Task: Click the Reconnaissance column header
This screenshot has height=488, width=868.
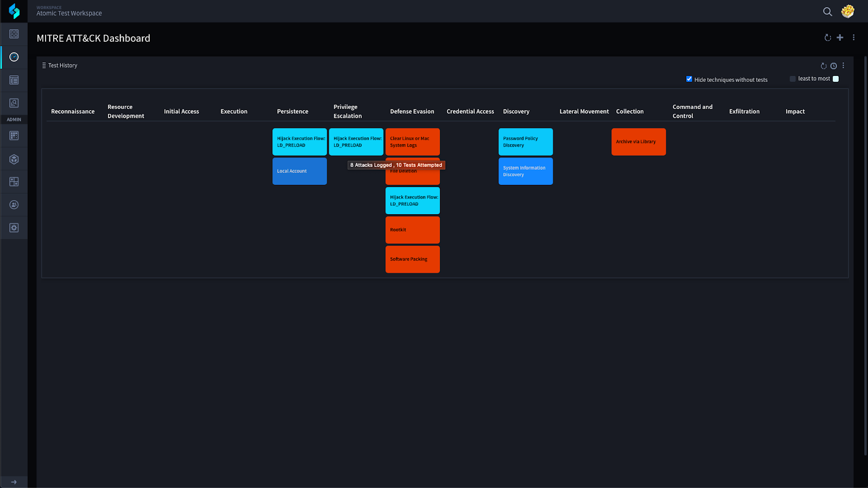Action: click(73, 111)
